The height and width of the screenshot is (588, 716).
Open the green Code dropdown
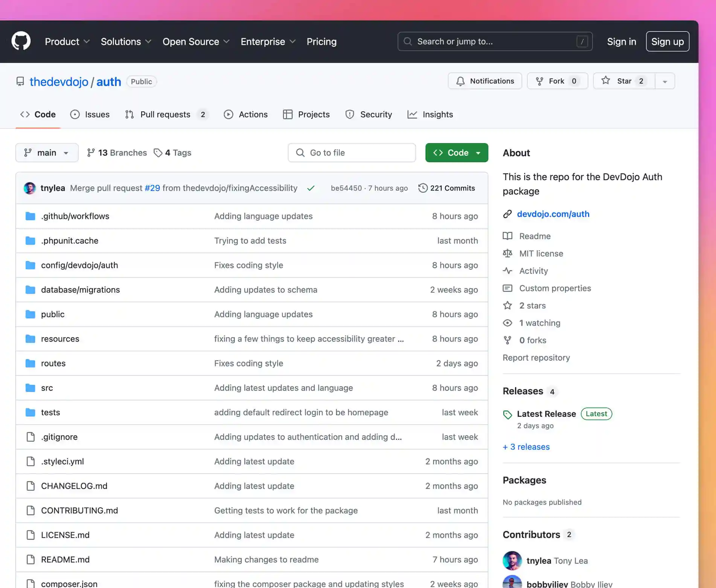click(457, 153)
